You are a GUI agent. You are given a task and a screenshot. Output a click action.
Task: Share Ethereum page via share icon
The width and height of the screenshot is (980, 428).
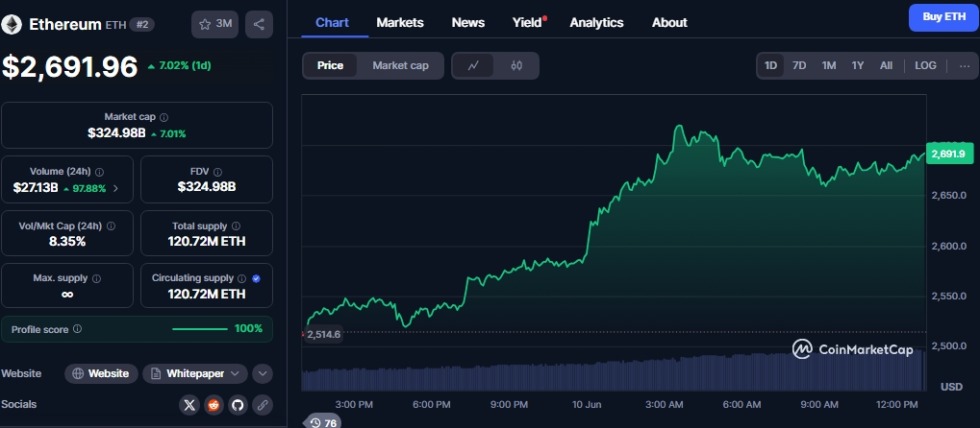[258, 24]
